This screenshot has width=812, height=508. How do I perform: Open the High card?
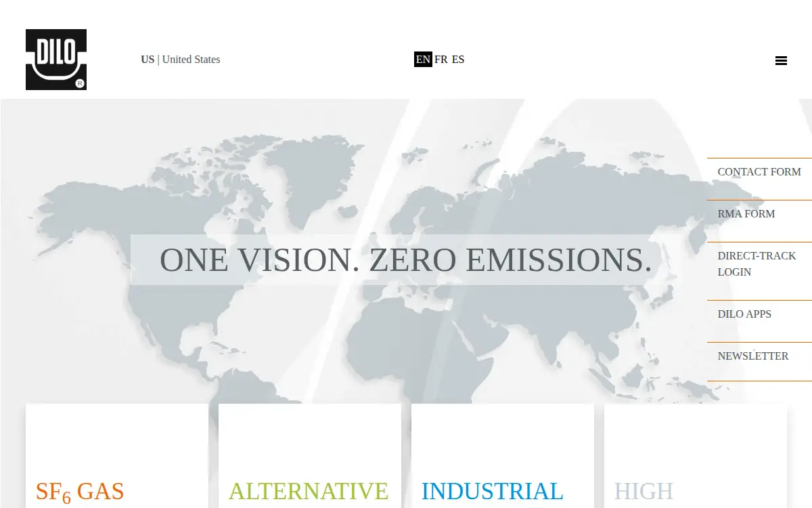point(696,456)
